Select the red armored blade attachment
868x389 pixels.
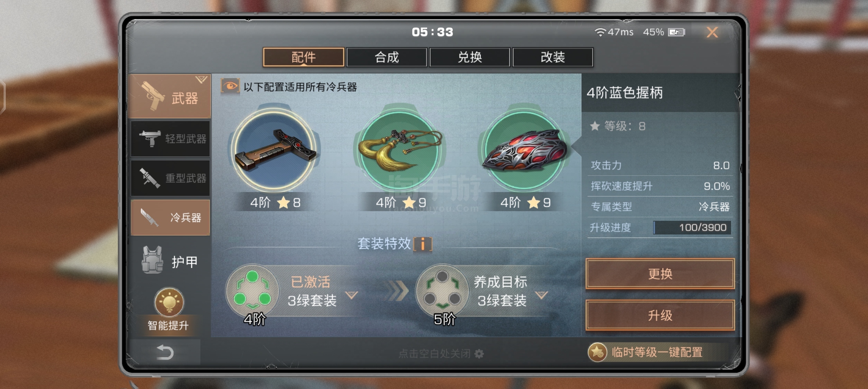(524, 149)
